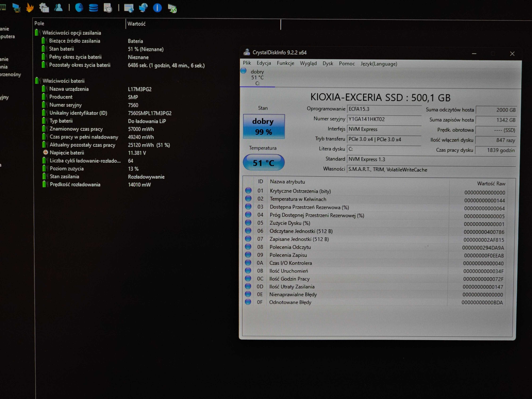Select the C: drive tab showing 51 °C

click(x=257, y=77)
